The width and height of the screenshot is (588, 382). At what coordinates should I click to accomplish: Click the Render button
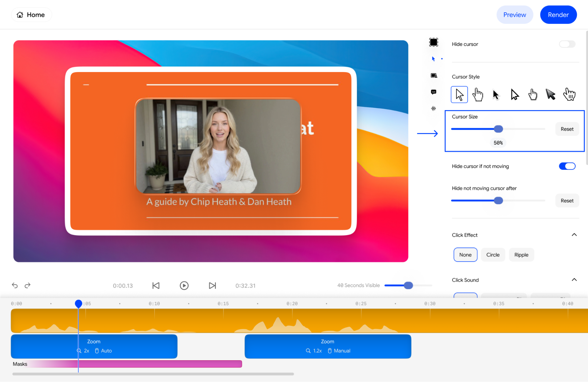pos(558,15)
